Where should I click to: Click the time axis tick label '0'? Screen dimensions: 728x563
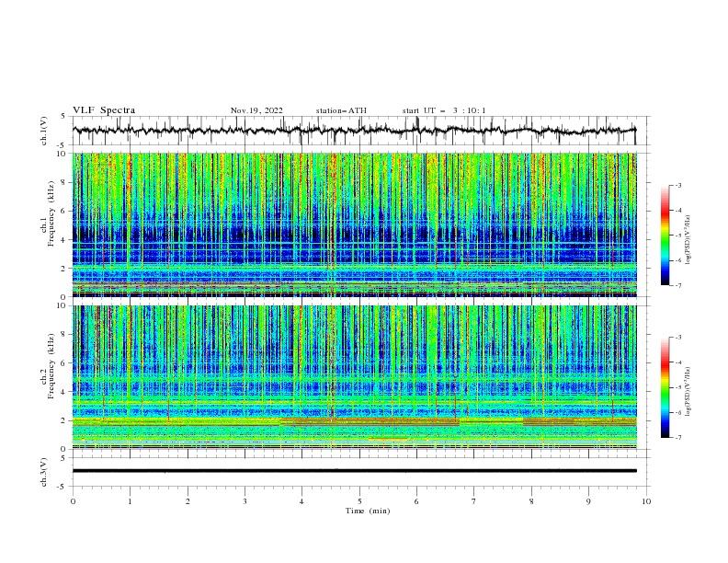(x=73, y=501)
